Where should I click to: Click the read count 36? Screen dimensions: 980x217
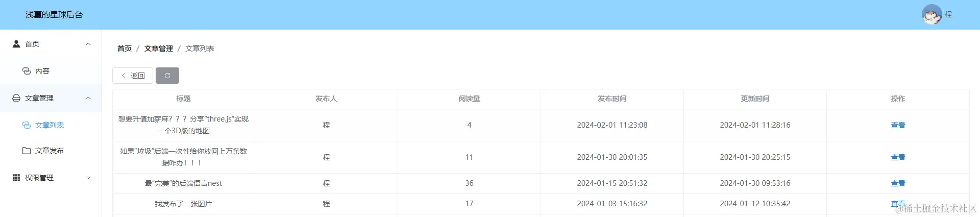(x=469, y=183)
